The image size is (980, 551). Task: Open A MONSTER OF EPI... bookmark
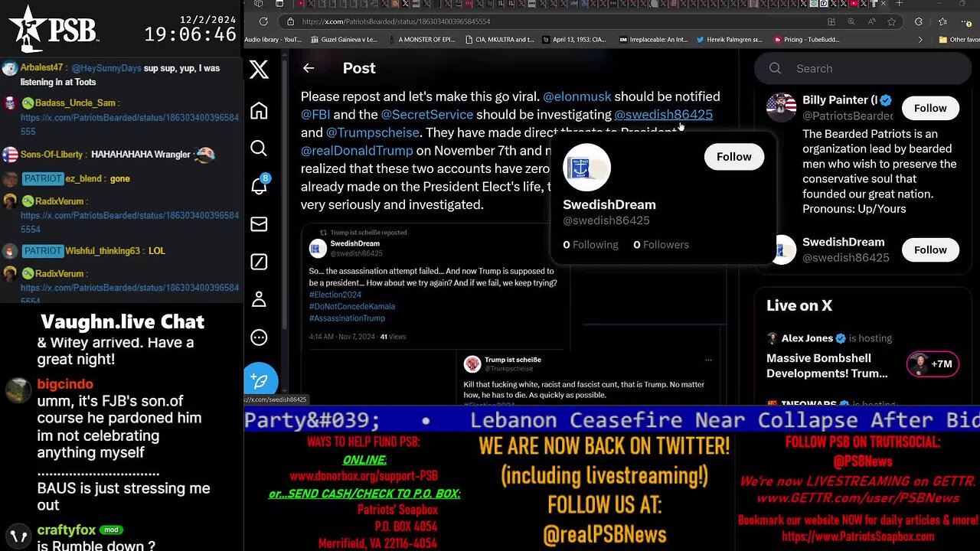pyautogui.click(x=422, y=40)
